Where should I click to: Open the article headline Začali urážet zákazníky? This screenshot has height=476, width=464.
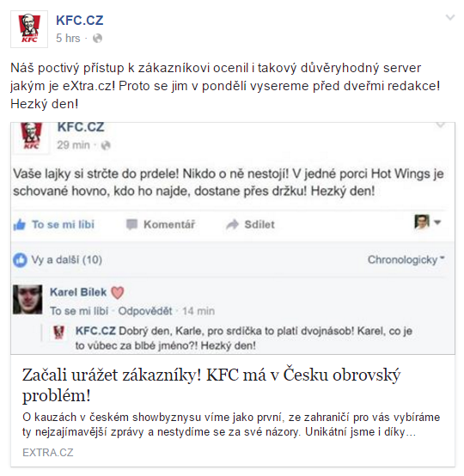pos(211,385)
